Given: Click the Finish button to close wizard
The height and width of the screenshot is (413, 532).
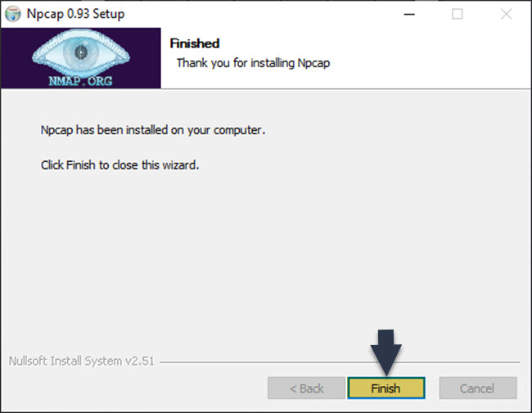Looking at the screenshot, I should click(386, 388).
